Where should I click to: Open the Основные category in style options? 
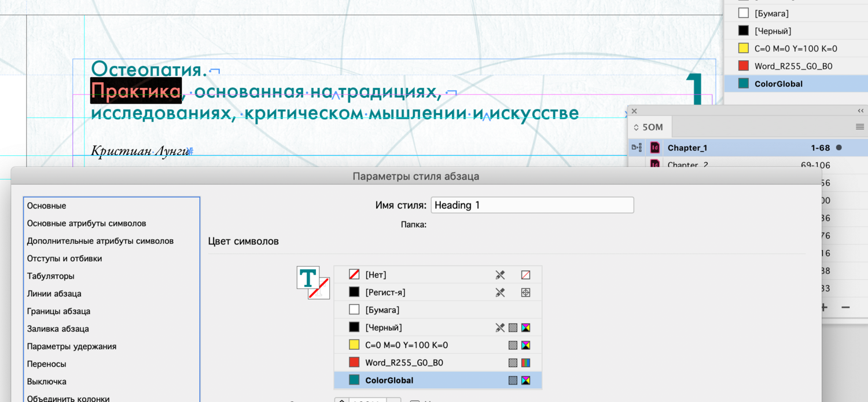pyautogui.click(x=112, y=206)
